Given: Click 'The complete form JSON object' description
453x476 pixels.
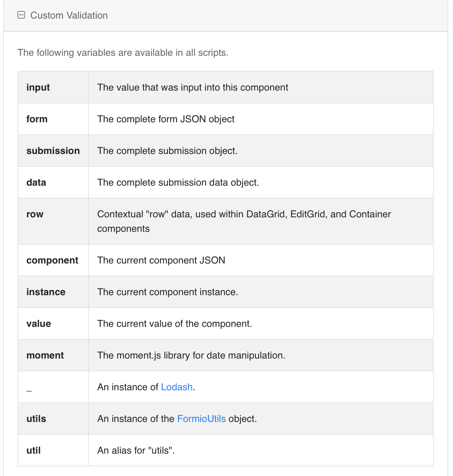Looking at the screenshot, I should click(x=166, y=119).
